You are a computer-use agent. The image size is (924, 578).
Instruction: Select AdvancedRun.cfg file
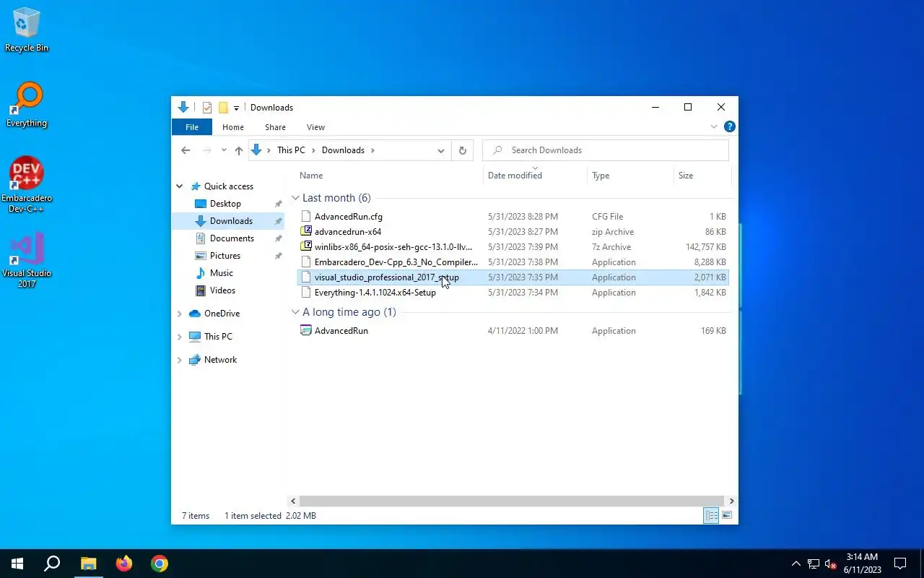[x=513, y=217]
